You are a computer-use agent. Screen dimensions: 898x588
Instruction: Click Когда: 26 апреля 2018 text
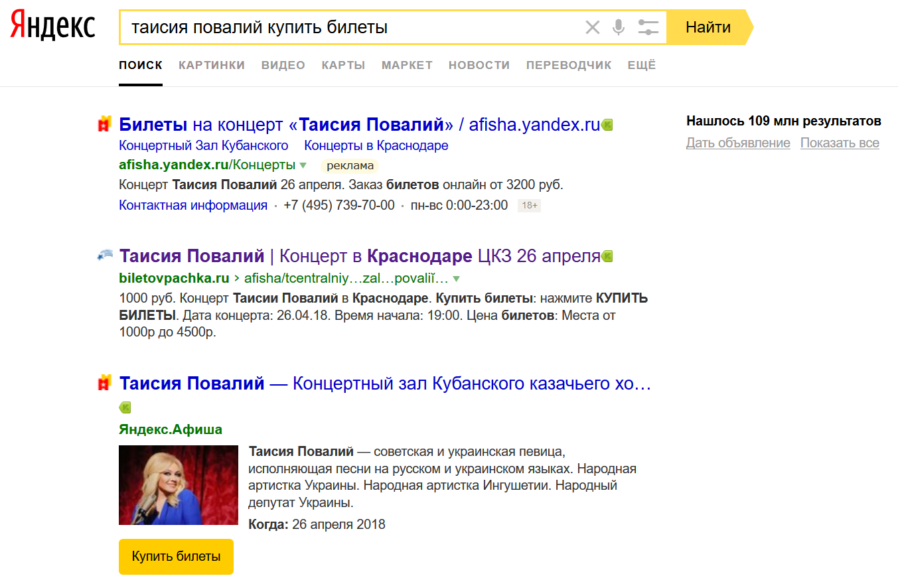[x=317, y=524]
